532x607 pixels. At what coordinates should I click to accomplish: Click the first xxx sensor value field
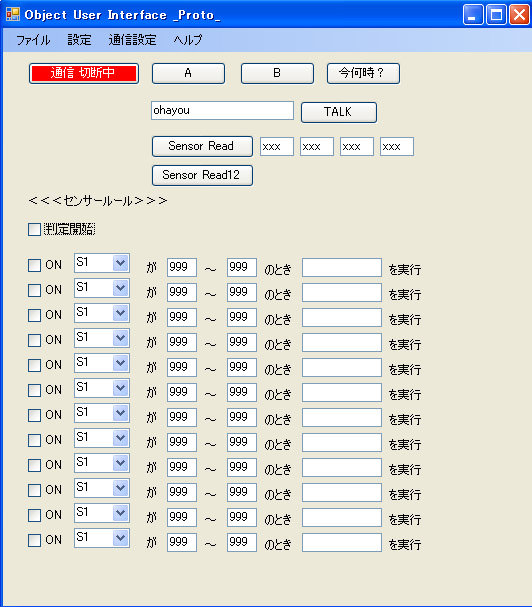(x=276, y=146)
